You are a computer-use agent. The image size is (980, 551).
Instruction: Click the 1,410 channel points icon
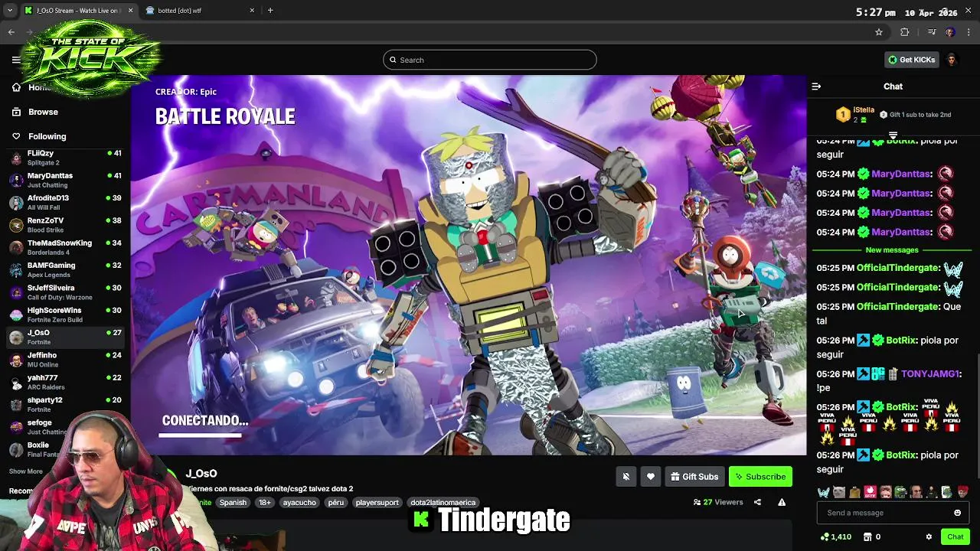(825, 536)
